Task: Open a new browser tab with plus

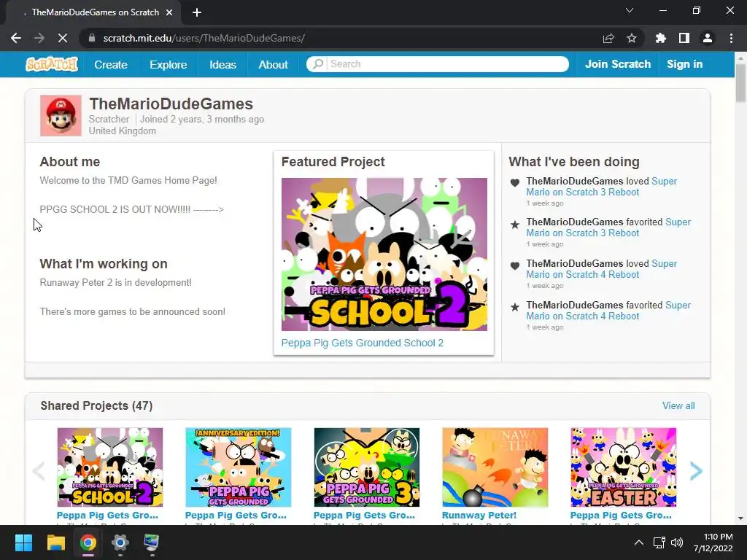Action: pos(197,12)
